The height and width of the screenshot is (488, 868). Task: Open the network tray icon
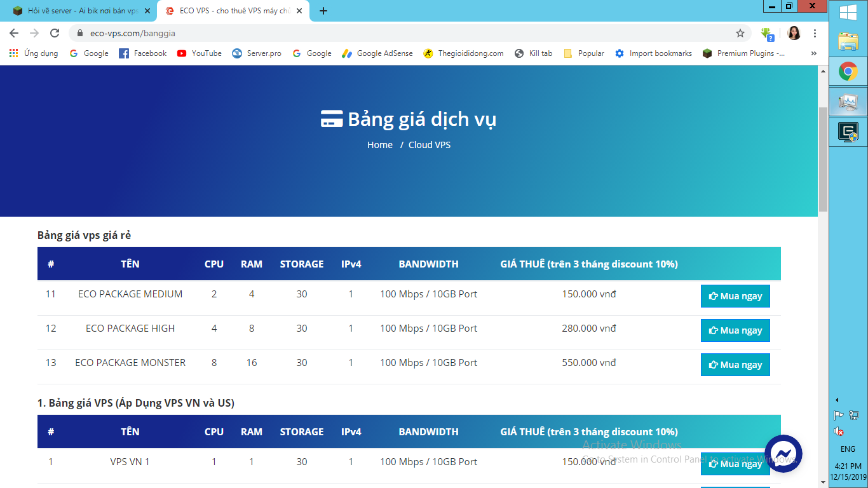click(x=854, y=416)
